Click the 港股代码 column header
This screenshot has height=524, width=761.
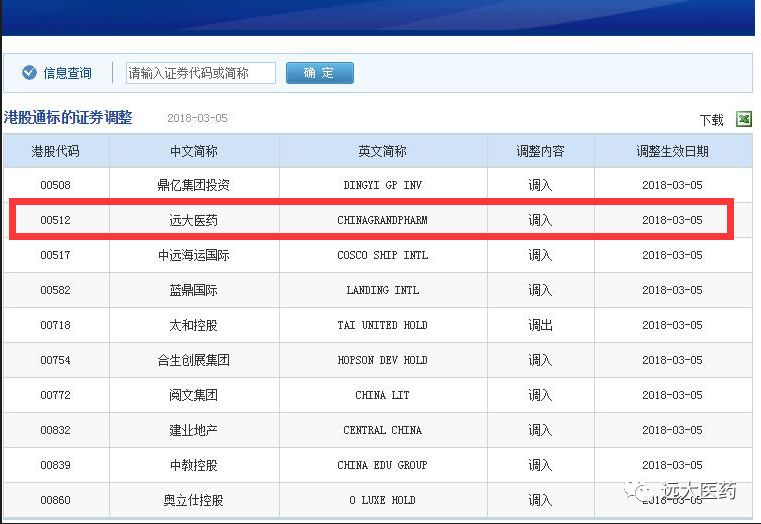pos(55,151)
